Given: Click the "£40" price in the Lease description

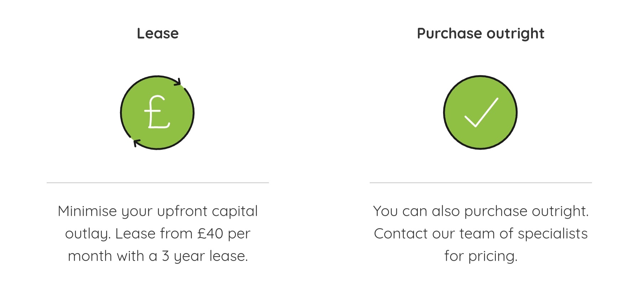Looking at the screenshot, I should 211,234.
